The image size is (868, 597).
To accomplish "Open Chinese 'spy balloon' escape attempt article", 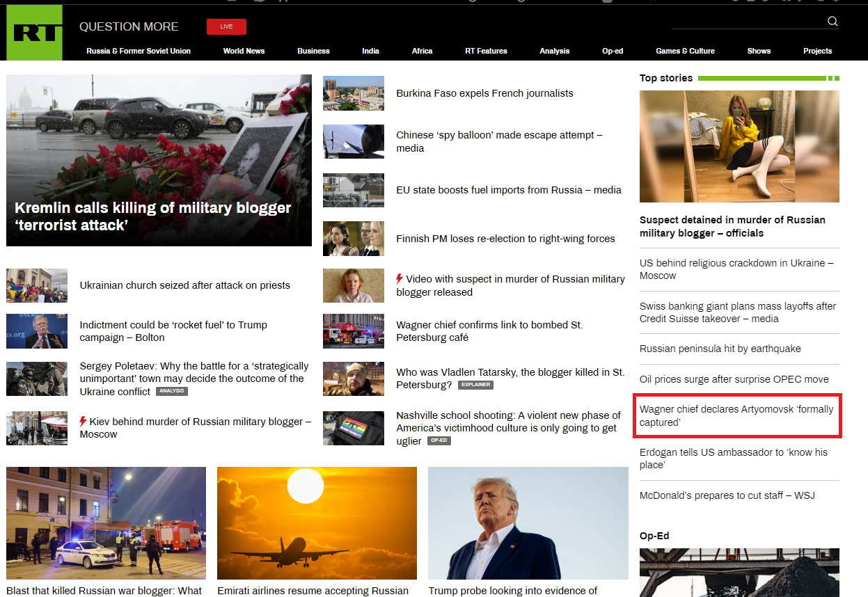I will point(499,141).
